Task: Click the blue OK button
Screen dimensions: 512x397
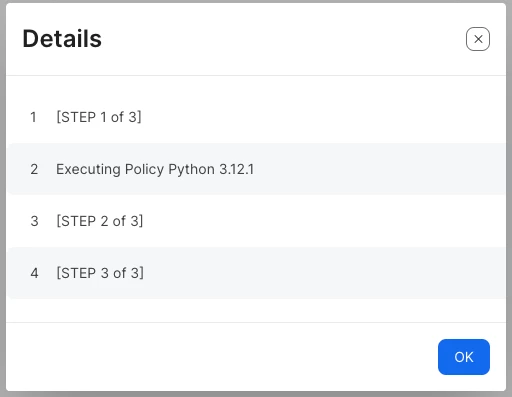Action: pyautogui.click(x=464, y=357)
